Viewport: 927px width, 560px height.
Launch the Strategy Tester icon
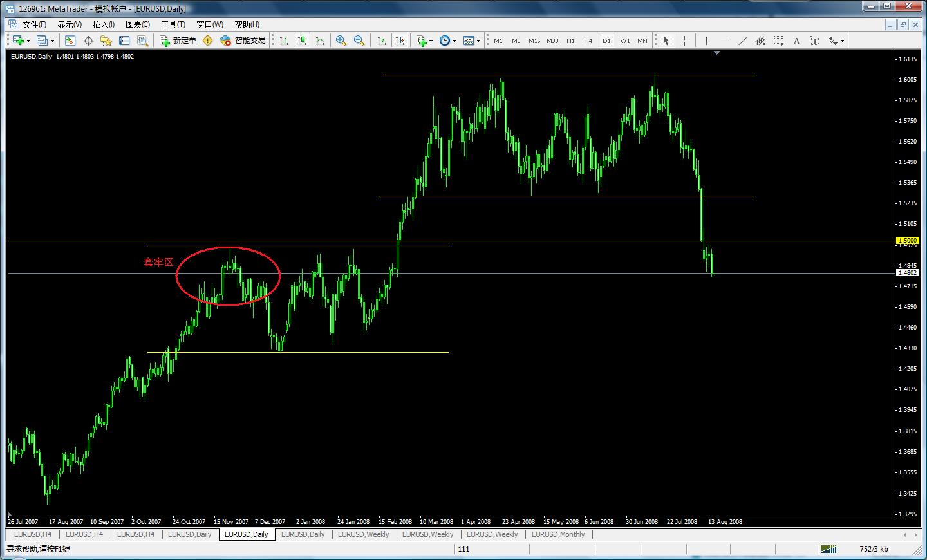coord(142,41)
